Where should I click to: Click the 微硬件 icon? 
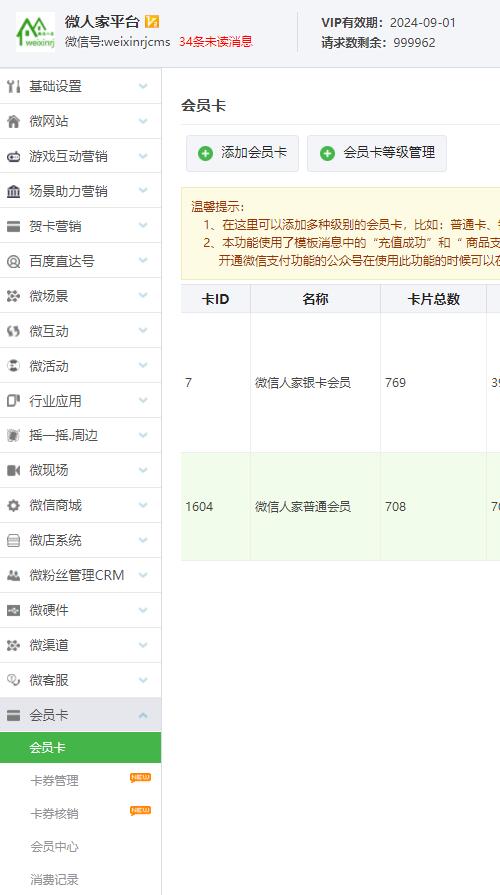coord(13,610)
